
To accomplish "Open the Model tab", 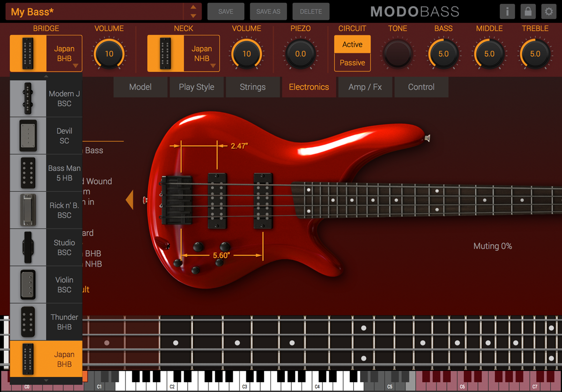I will 140,87.
